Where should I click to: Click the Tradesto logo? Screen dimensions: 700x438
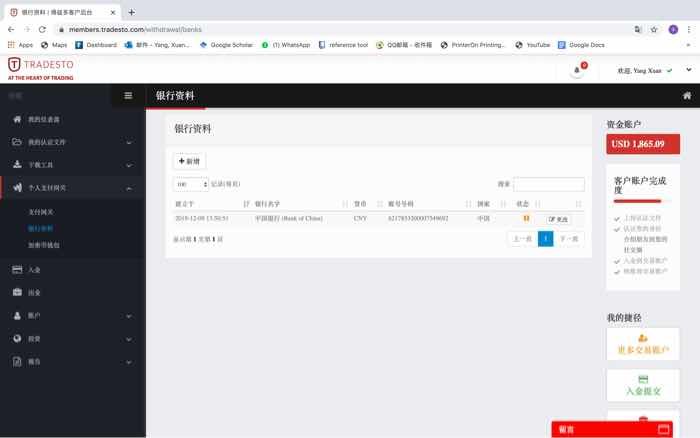[x=41, y=69]
